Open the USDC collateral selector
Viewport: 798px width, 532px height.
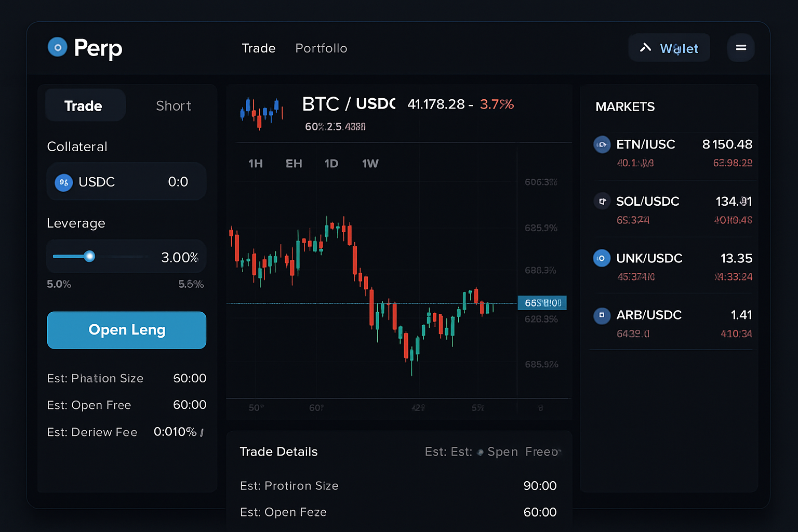[126, 182]
